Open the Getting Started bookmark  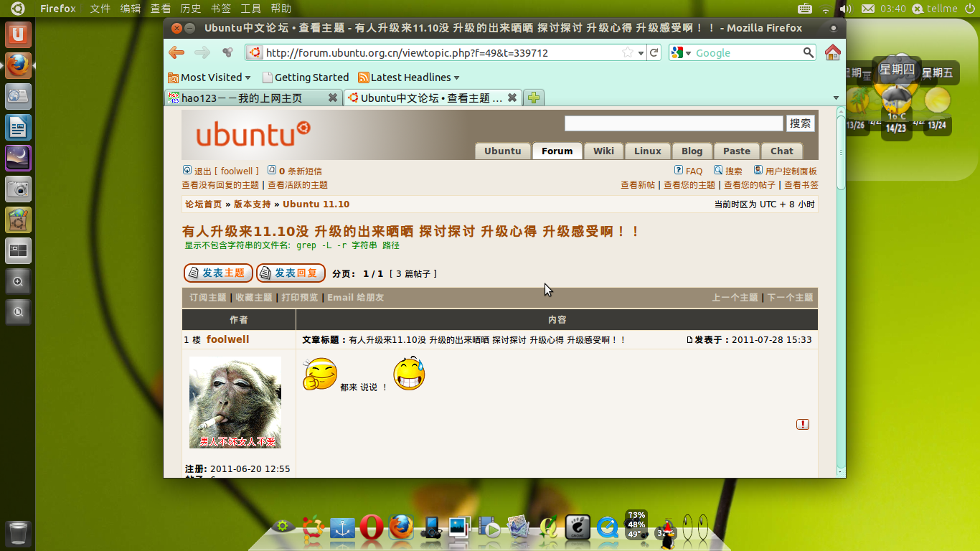pyautogui.click(x=306, y=77)
